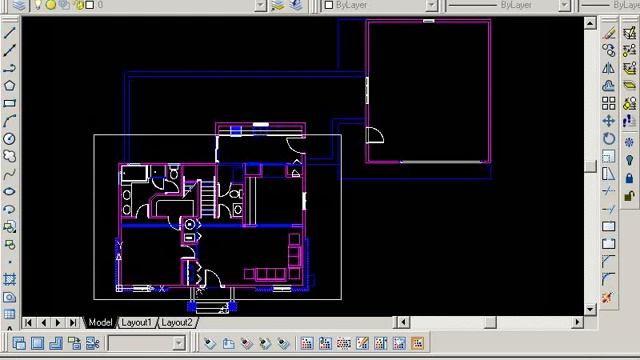Select the Copy objects tool
This screenshot has width=640, height=360.
coord(609,51)
